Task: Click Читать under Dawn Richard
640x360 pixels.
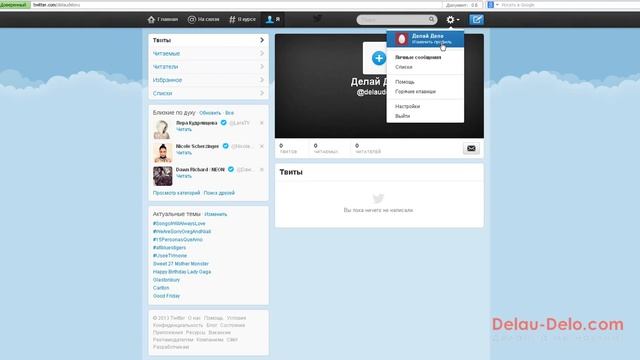Action: pyautogui.click(x=184, y=176)
